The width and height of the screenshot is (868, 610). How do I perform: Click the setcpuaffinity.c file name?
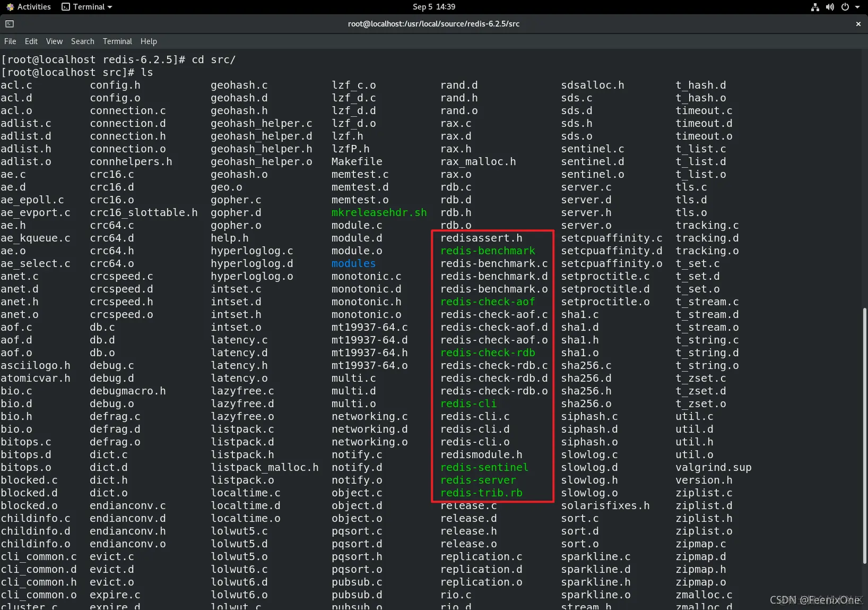tap(612, 238)
